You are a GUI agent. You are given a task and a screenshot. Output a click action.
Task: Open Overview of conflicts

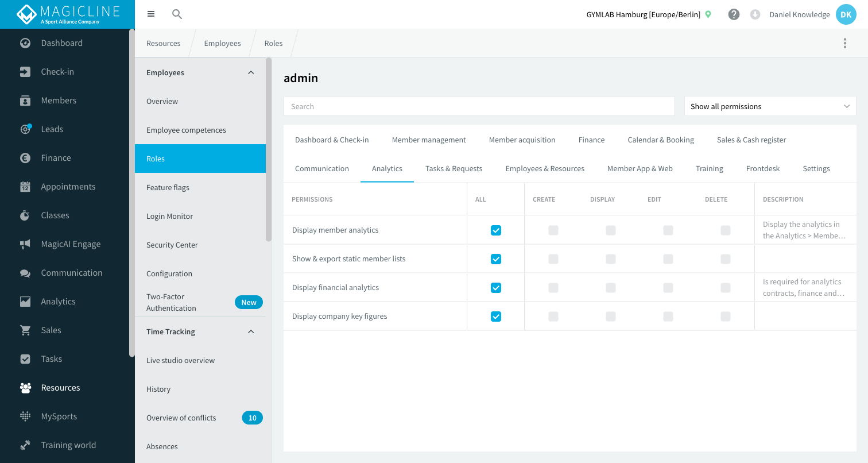click(x=200, y=418)
